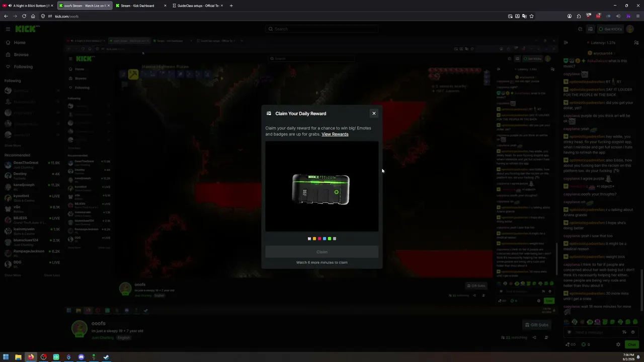The image size is (644, 362).
Task: Go to the browser home page
Action: (33, 16)
